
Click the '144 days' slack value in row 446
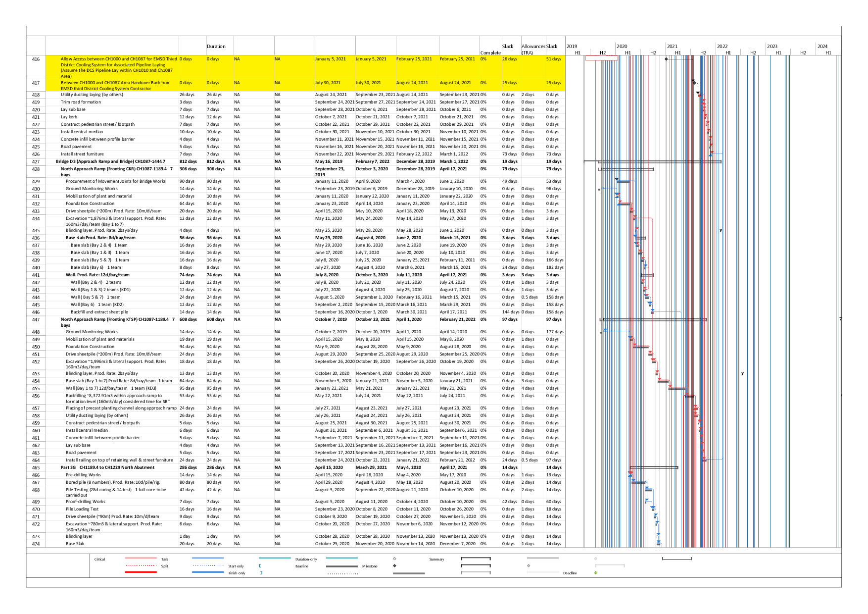(x=511, y=312)
